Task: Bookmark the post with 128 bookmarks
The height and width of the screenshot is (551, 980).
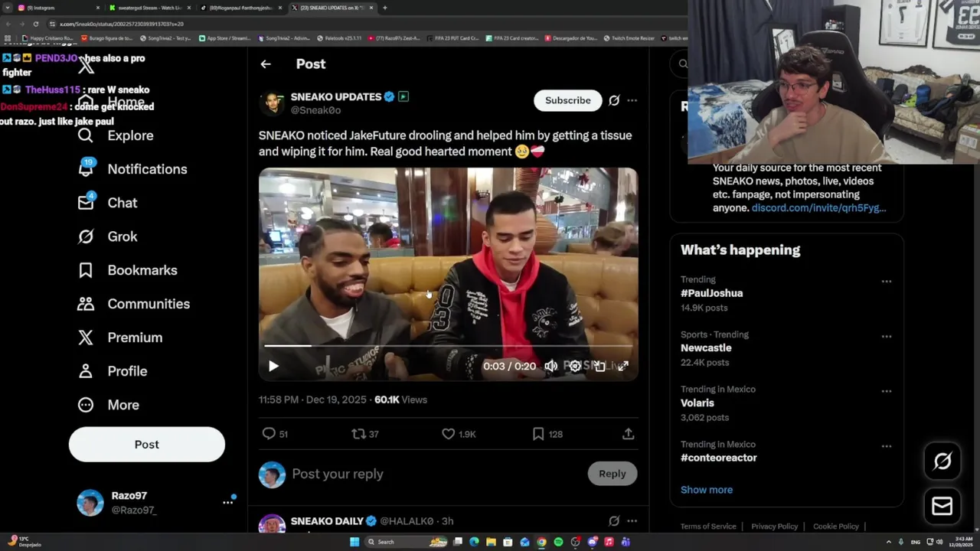Action: (538, 434)
